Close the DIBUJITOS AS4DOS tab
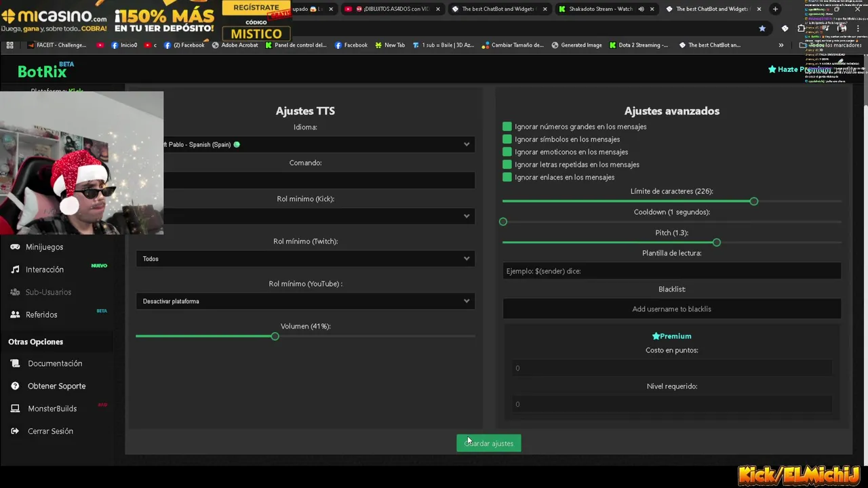868x488 pixels. tap(437, 9)
